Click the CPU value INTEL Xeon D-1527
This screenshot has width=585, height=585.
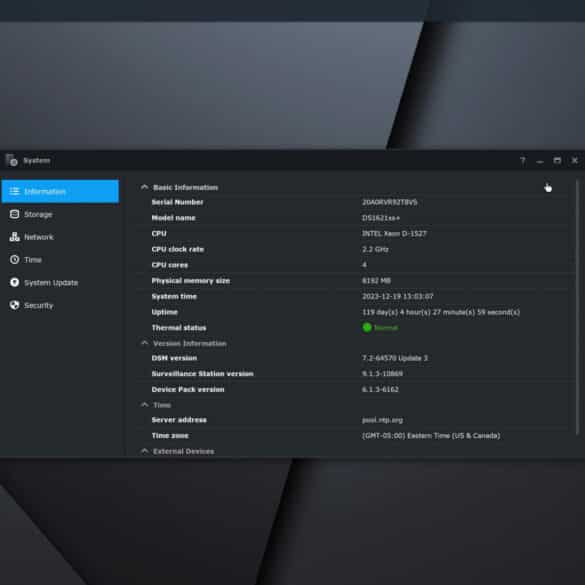[x=394, y=234]
